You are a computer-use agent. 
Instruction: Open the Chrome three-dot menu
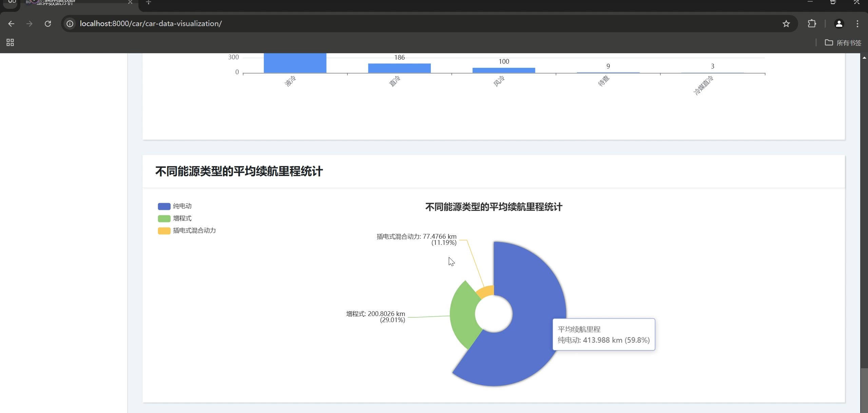click(857, 24)
